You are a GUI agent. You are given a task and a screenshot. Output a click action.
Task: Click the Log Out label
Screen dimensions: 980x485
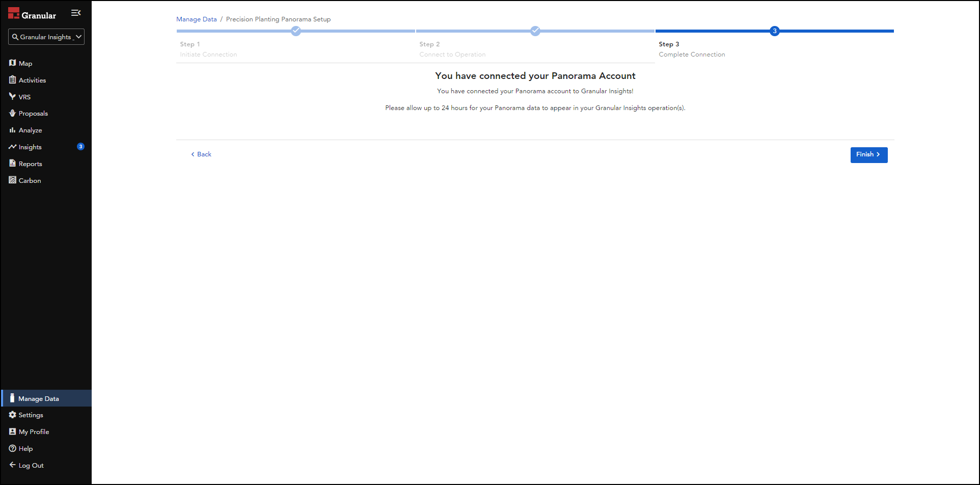31,466
